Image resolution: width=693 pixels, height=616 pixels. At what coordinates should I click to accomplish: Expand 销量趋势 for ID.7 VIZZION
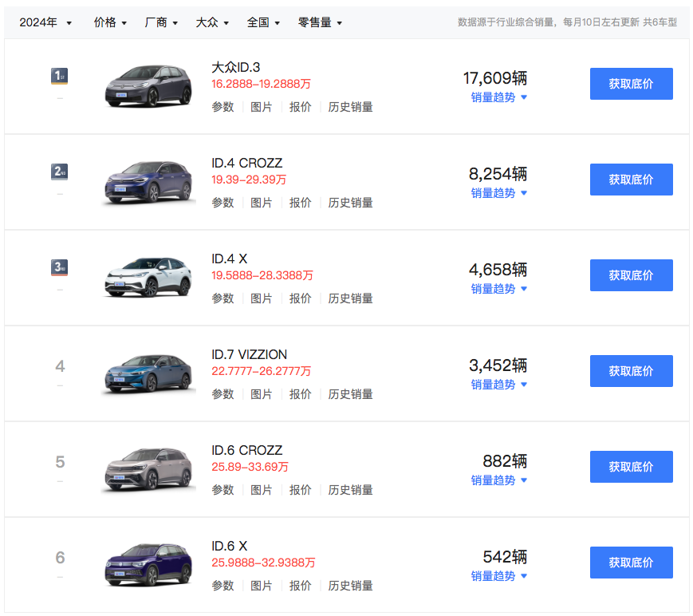(499, 385)
